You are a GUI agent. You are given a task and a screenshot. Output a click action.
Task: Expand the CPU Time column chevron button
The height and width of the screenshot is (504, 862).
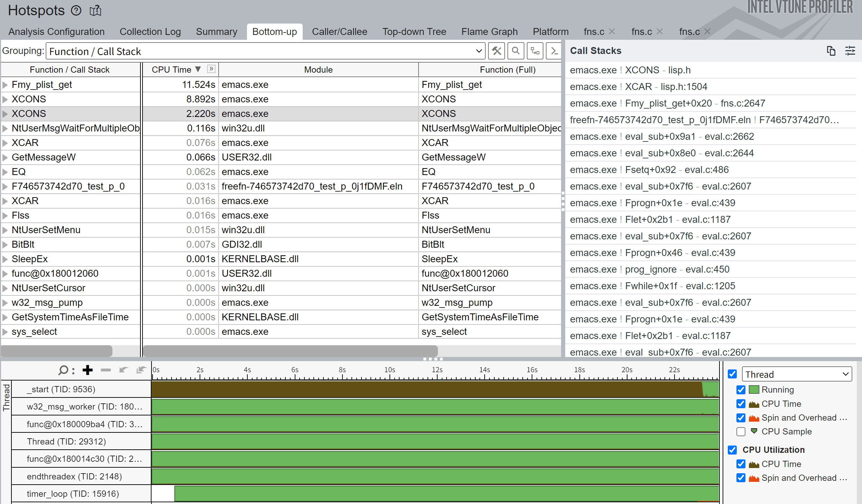[x=211, y=69]
